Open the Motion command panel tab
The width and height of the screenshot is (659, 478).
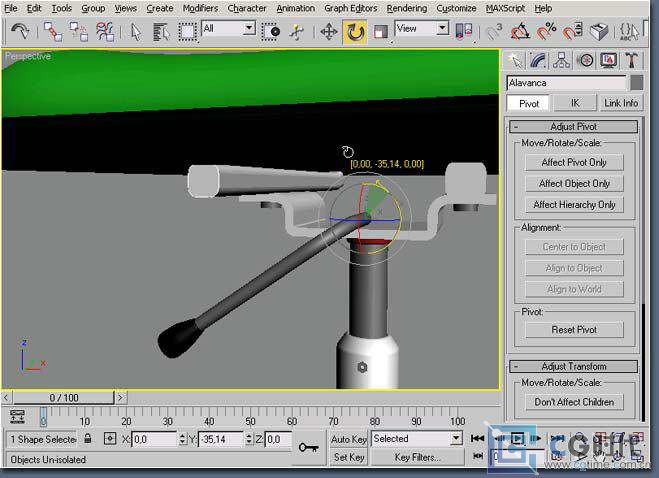click(x=585, y=61)
